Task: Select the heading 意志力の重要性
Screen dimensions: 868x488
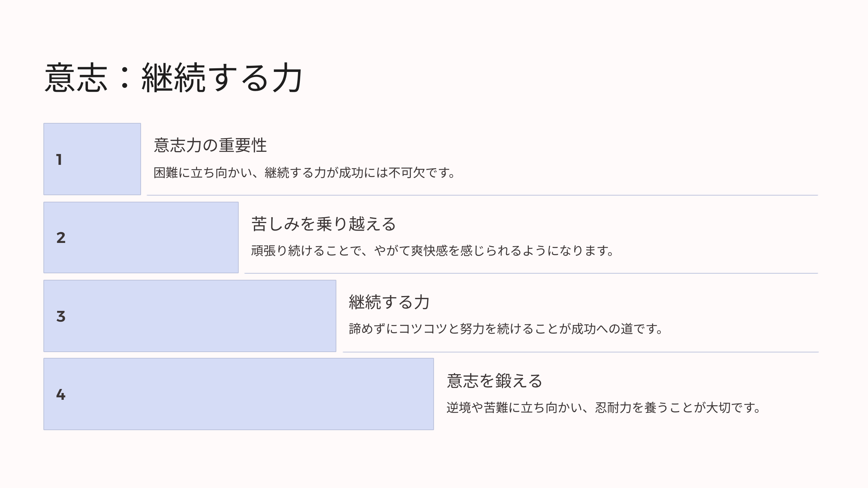Action: 210,145
